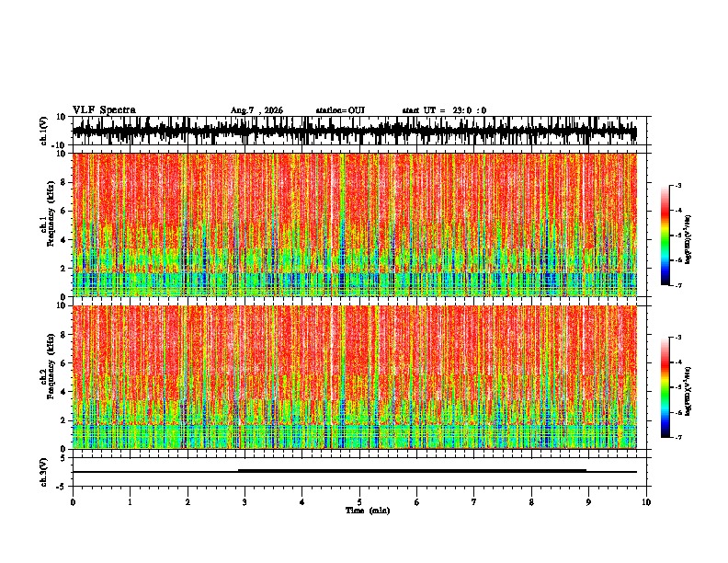Click the "-3" value on ch.2 colorbar
Image resolution: width=728 pixels, height=563 pixels.
(677, 338)
